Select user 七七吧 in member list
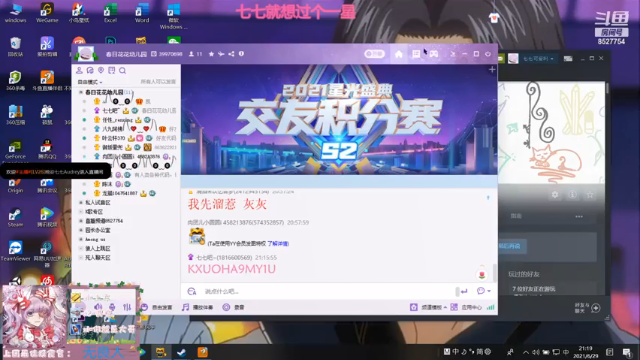Screen dimensions: 640x360 110,111
